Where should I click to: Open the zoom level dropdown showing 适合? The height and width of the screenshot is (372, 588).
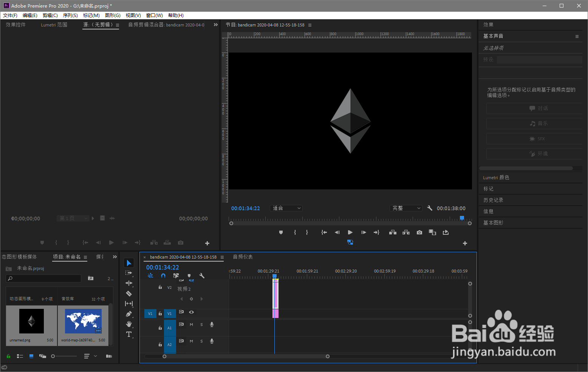[286, 208]
